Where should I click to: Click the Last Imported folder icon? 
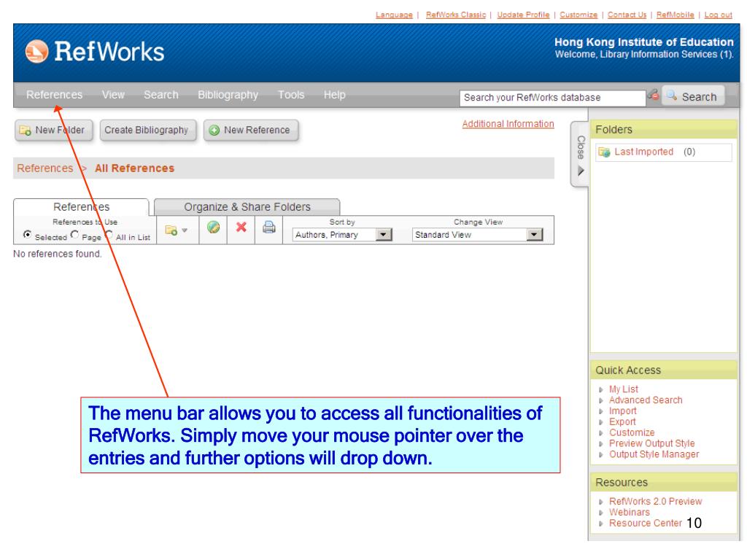point(604,152)
